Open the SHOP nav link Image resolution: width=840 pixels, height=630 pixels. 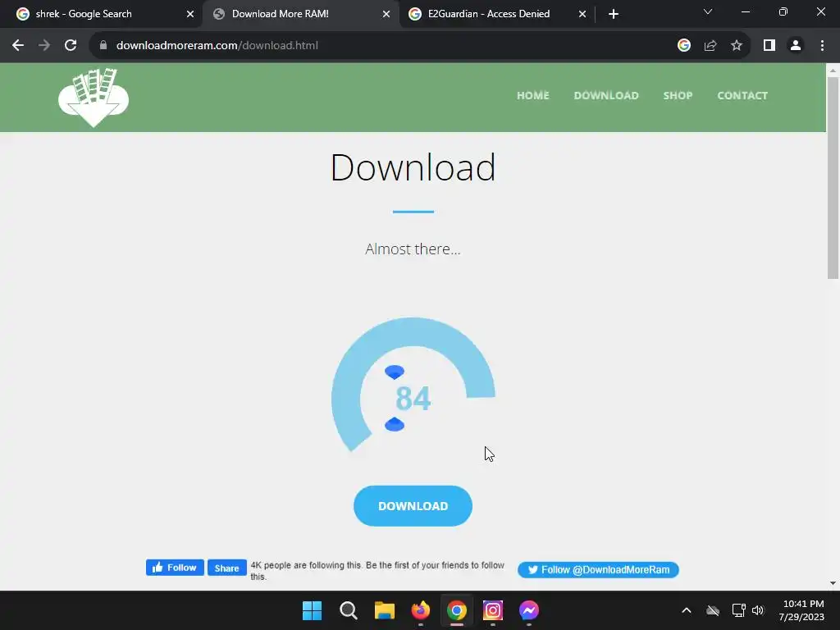tap(678, 95)
